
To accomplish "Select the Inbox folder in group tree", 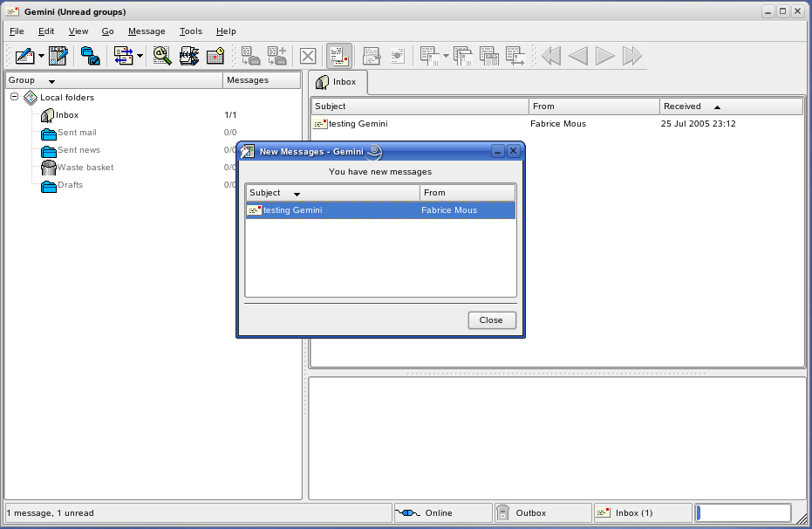I will [x=67, y=115].
